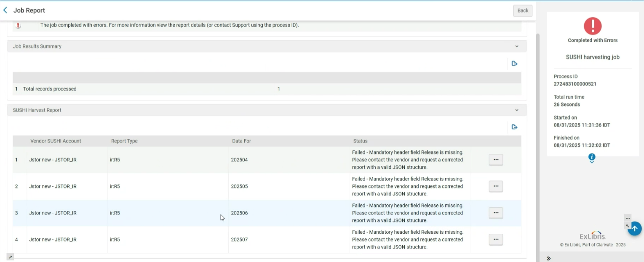The width and height of the screenshot is (644, 262).
Task: Click Started on timestamp 11:31:36 IDT
Action: (x=582, y=125)
